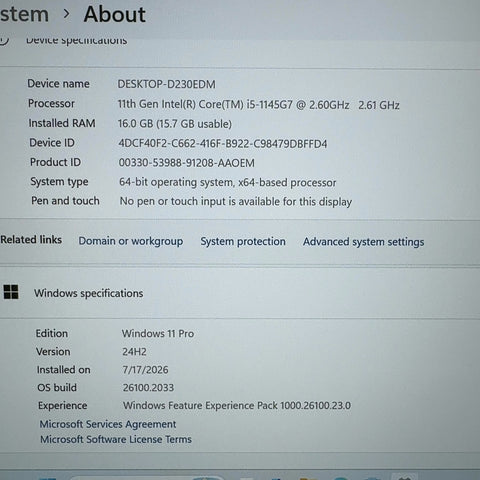Select the Windows Feature Experience Pack value
Image resolution: width=480 pixels, height=480 pixels.
pos(237,405)
